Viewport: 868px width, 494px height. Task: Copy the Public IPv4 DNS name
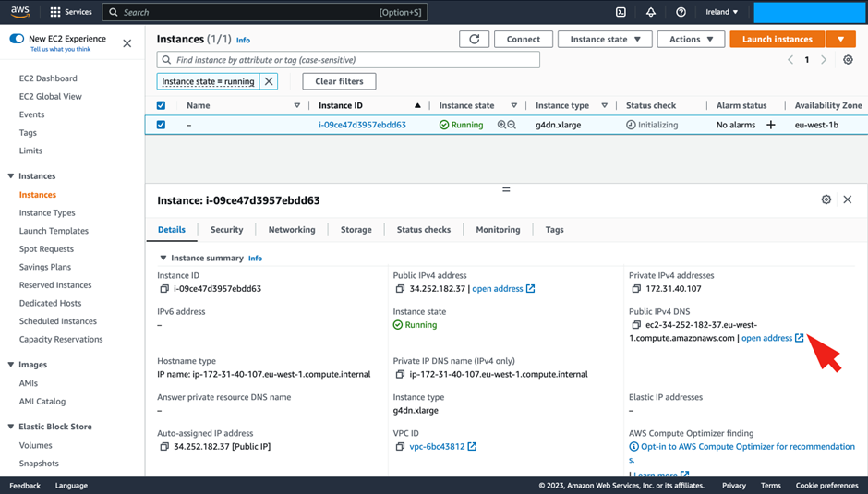tap(636, 325)
